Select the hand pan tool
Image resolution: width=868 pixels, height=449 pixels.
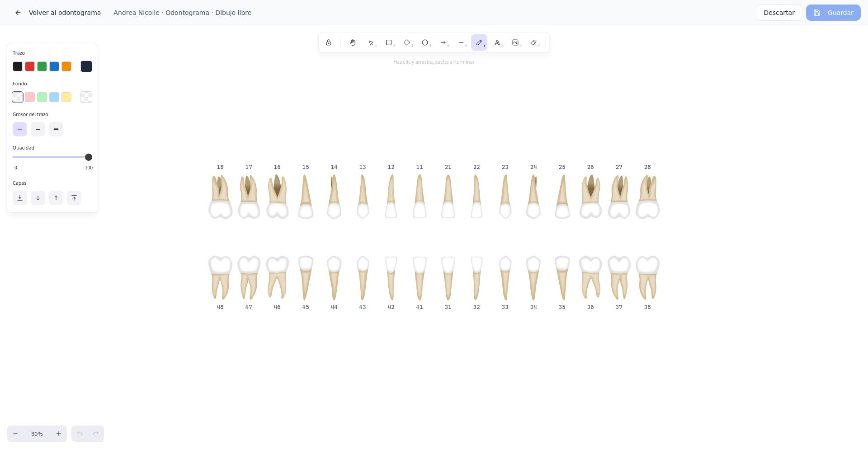(x=353, y=42)
